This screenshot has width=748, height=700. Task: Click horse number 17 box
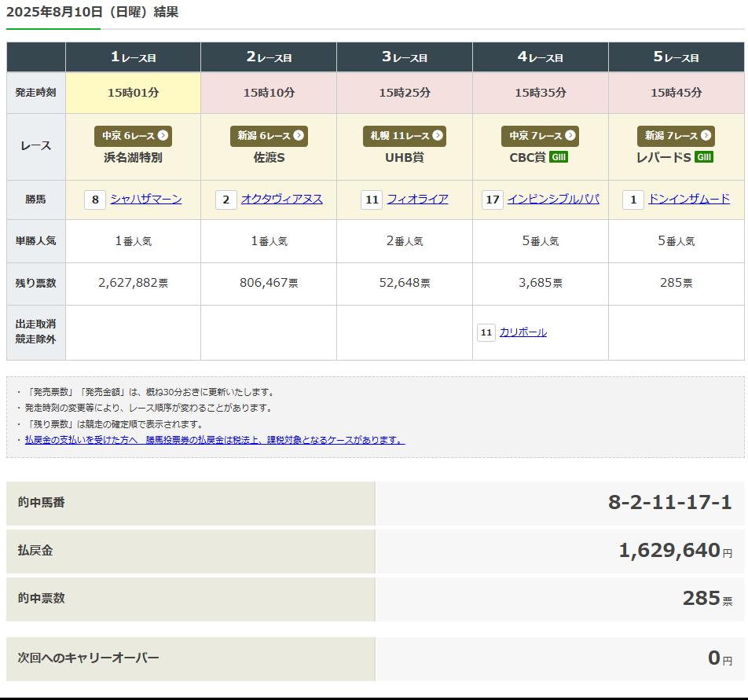(493, 200)
